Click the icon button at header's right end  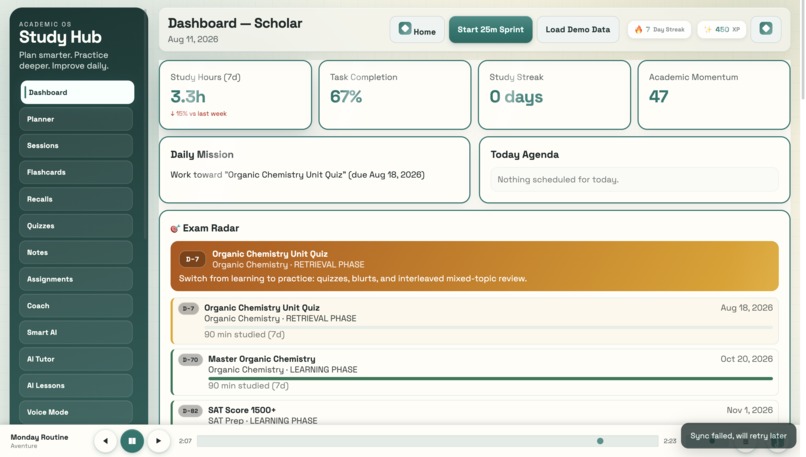click(x=766, y=29)
